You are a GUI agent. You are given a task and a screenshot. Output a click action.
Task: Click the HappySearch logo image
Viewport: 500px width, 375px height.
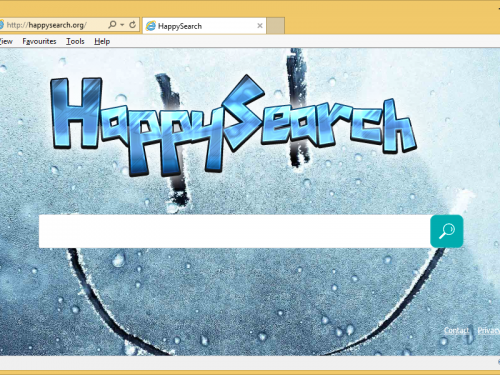point(233,125)
